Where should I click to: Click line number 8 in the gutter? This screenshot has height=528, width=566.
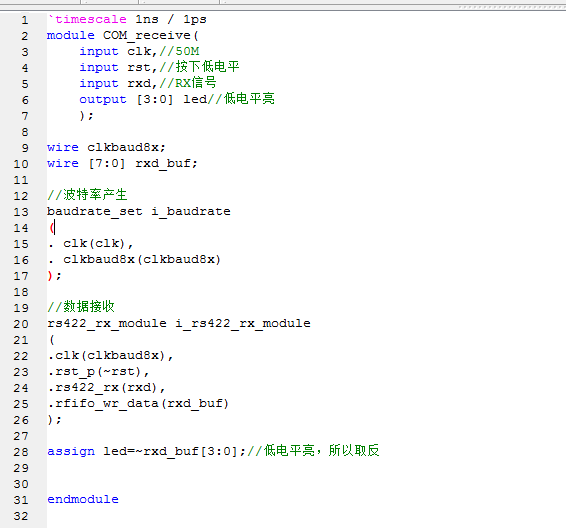(25, 132)
